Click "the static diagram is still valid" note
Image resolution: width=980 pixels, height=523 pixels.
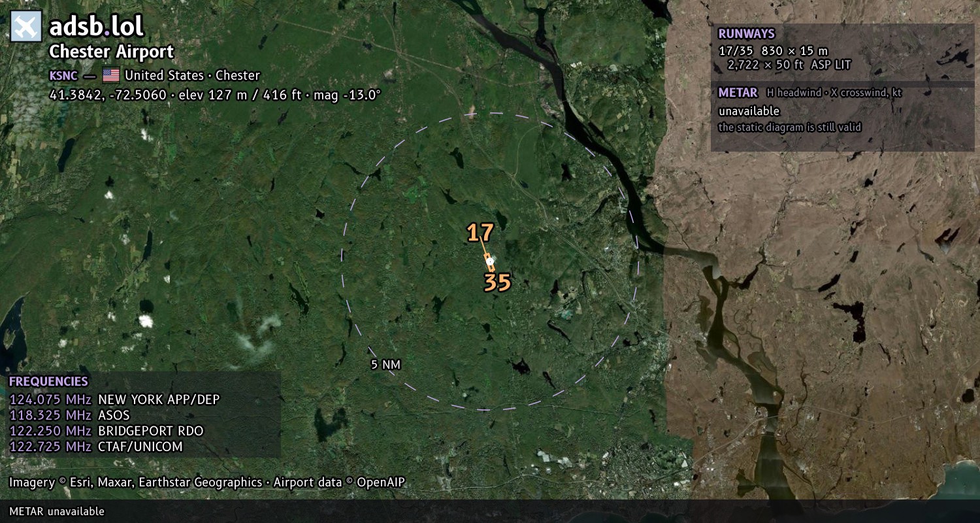tap(790, 127)
